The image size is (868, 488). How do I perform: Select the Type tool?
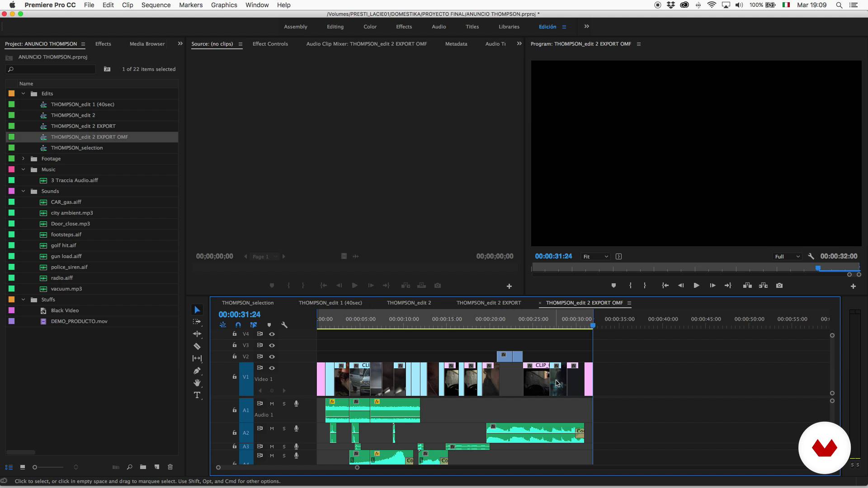(x=197, y=395)
